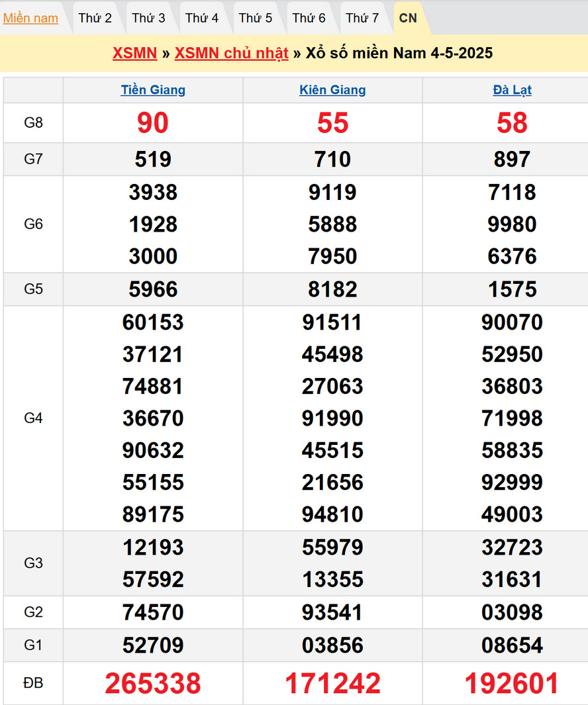This screenshot has width=588, height=705.
Task: Open the Thứ 5 tab
Action: tap(256, 18)
